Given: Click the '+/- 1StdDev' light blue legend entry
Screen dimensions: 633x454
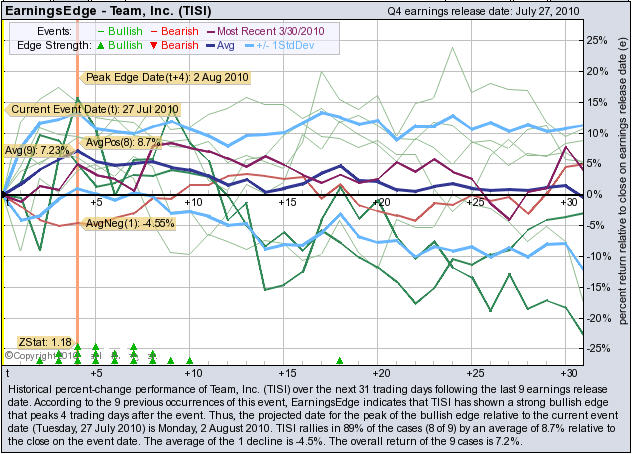Looking at the screenshot, I should [x=280, y=45].
